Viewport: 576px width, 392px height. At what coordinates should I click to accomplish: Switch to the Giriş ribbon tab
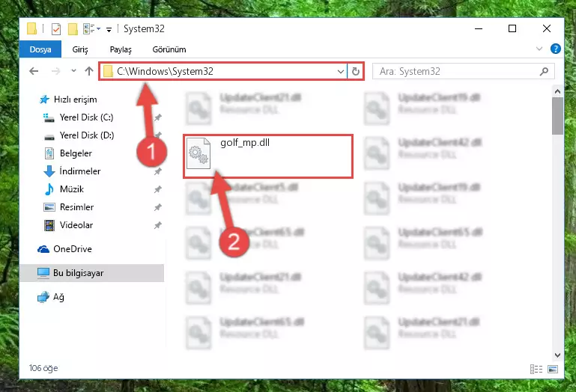click(79, 49)
